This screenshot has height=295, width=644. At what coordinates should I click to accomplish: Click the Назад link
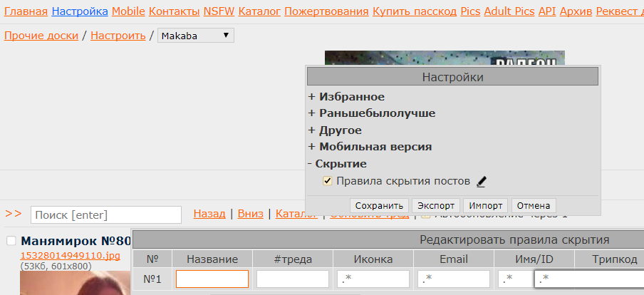click(209, 214)
